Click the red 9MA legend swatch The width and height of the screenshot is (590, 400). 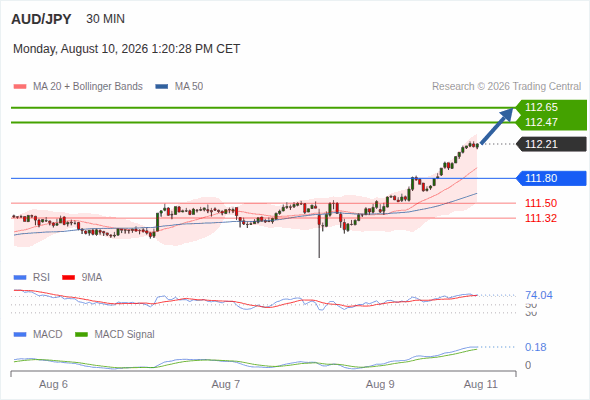pyautogui.click(x=68, y=278)
